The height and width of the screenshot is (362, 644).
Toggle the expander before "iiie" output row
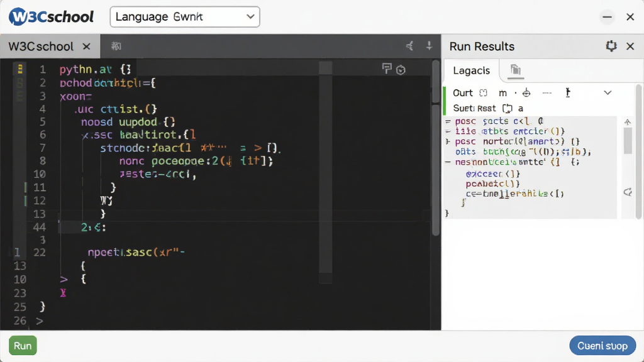click(x=448, y=131)
